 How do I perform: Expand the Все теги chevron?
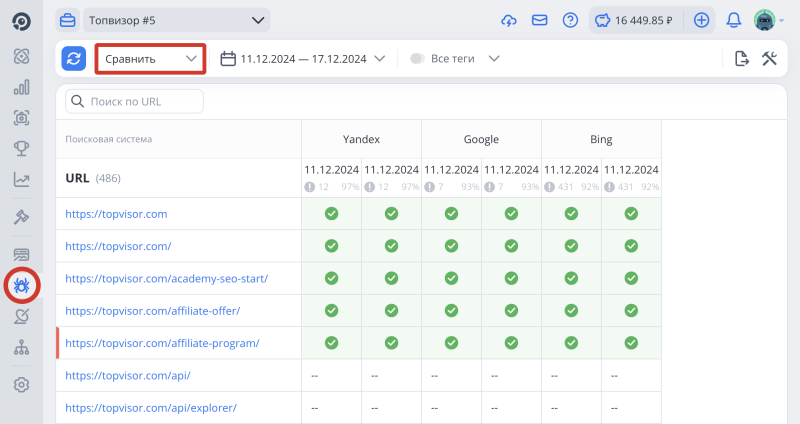tap(494, 58)
